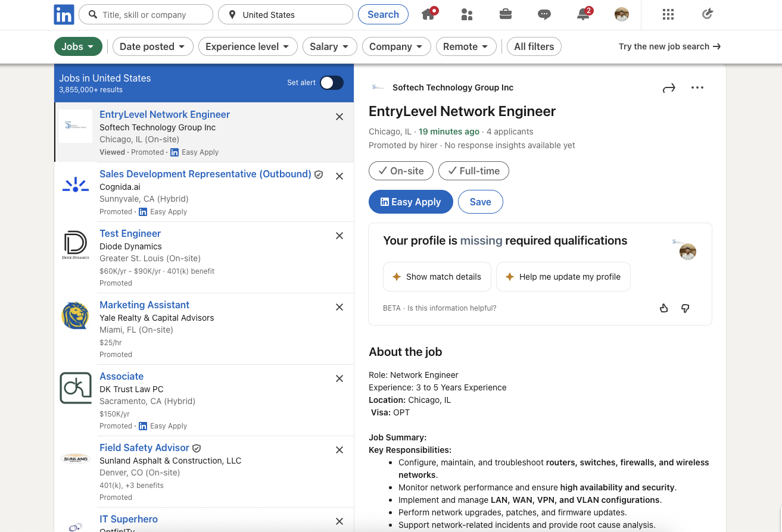
Task: Open the Date posted filter dropdown
Action: (x=153, y=46)
